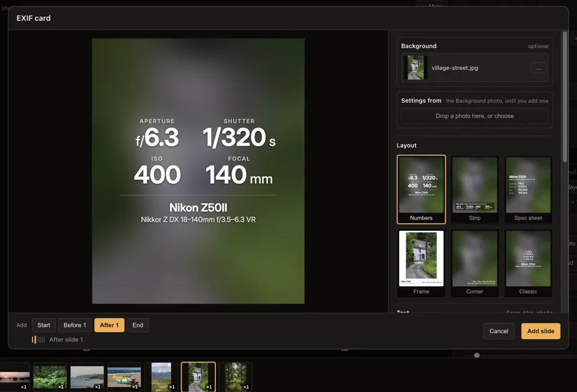
Task: Set insert position to After 1
Action: coord(109,325)
